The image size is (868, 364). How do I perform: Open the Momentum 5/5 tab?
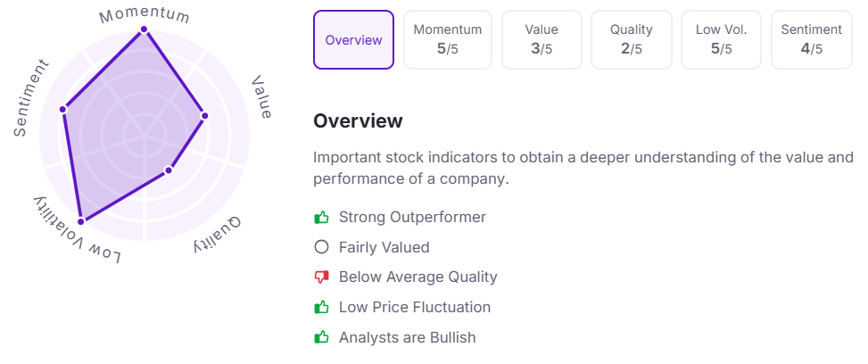[x=448, y=40]
